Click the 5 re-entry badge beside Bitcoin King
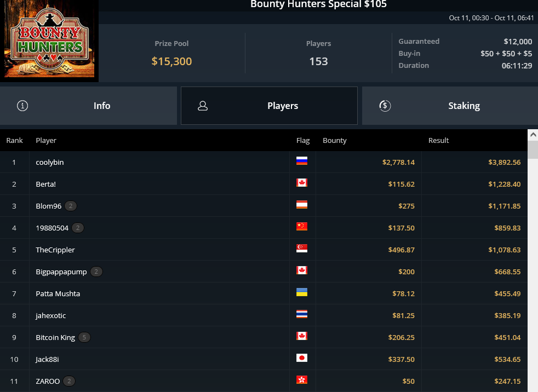Image resolution: width=538 pixels, height=392 pixels. point(84,337)
